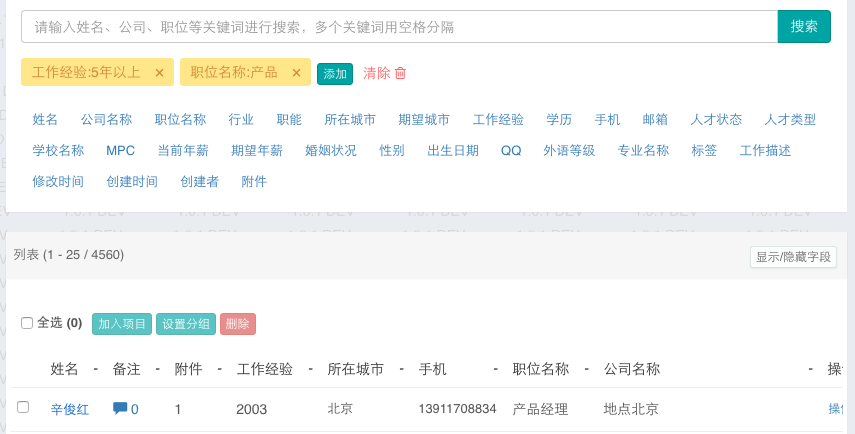Click the 产品经理 cell
855x434 pixels.
point(540,409)
